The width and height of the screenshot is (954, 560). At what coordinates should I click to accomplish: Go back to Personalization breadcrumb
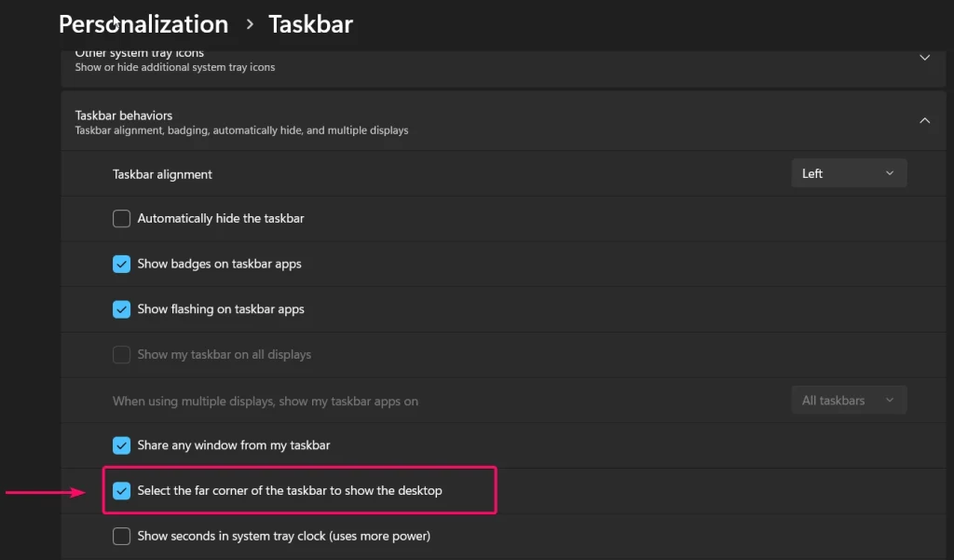[143, 24]
